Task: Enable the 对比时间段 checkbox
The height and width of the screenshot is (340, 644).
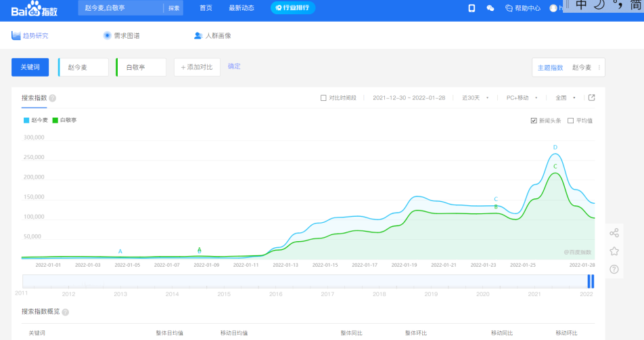Action: point(323,98)
